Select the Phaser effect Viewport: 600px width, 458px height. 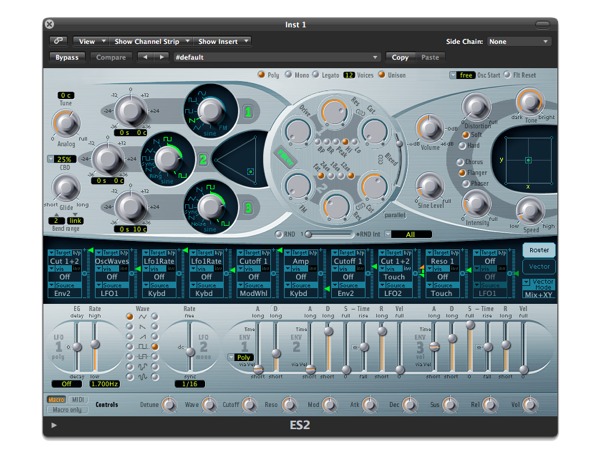coord(465,184)
